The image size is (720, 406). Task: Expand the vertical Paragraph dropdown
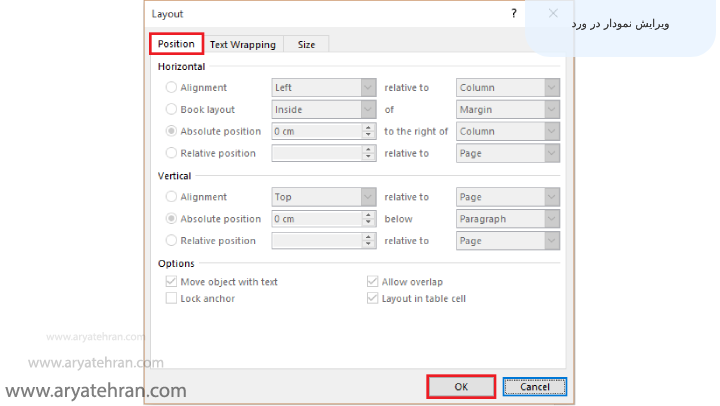click(x=552, y=219)
